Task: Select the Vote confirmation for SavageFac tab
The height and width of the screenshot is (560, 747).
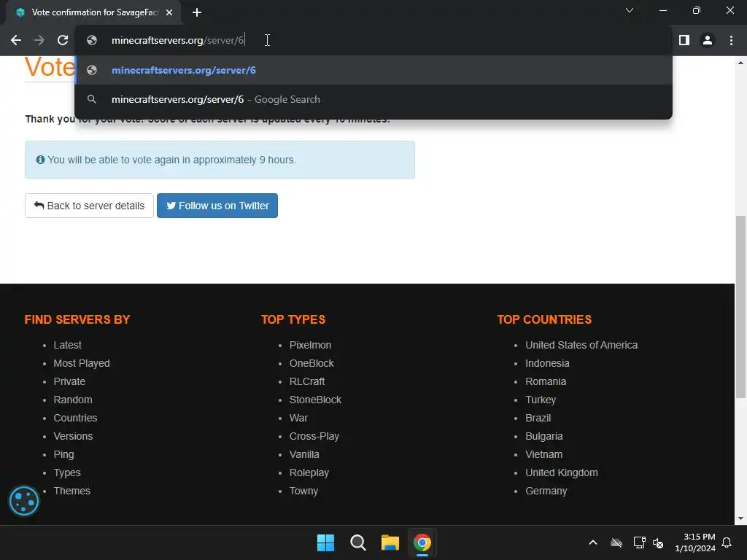Action: pos(93,12)
